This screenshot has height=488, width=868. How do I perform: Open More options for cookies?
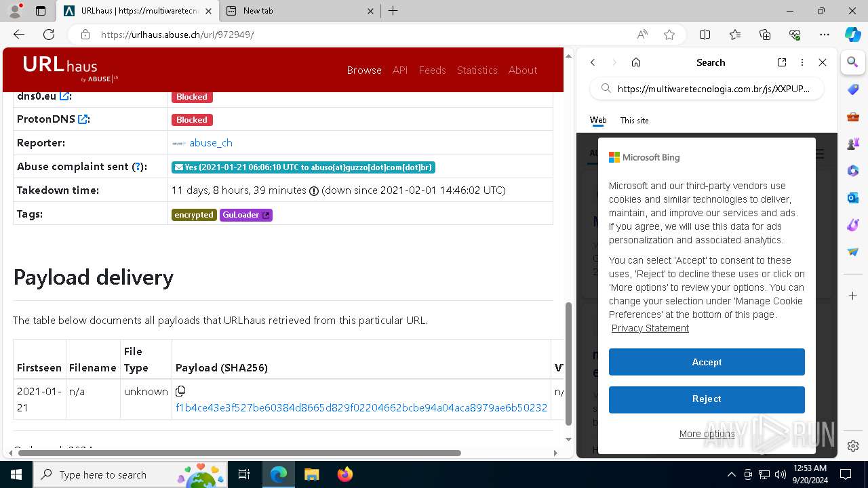(707, 434)
